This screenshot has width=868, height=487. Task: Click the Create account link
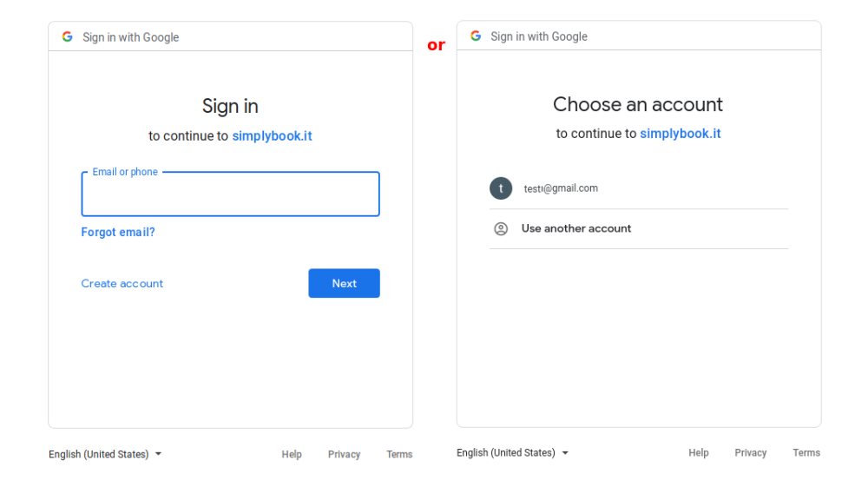pyautogui.click(x=122, y=284)
